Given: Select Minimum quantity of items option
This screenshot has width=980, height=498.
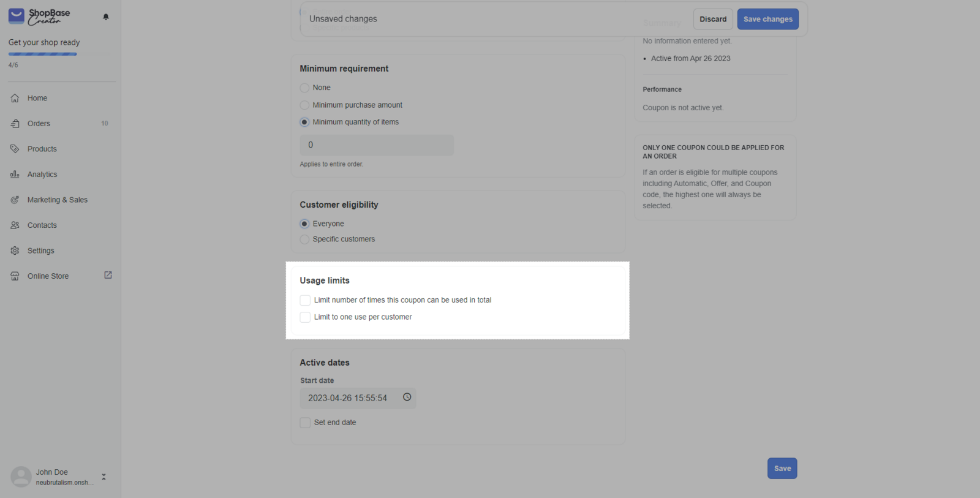Looking at the screenshot, I should [304, 123].
